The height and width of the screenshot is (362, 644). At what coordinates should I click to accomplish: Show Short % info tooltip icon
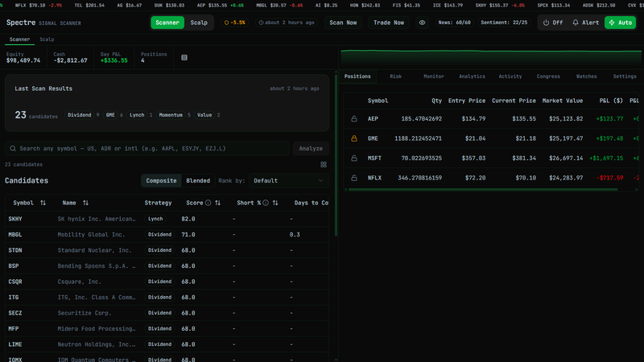click(x=266, y=203)
